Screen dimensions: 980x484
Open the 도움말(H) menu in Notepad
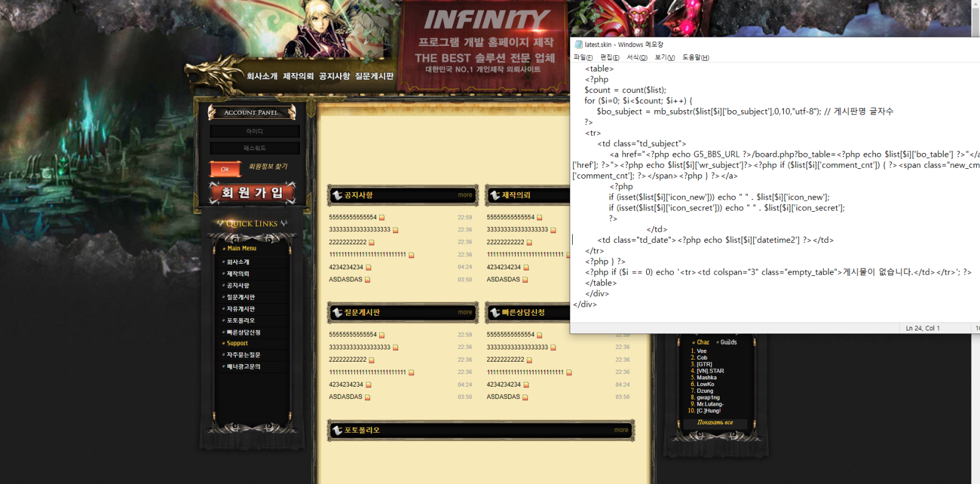point(695,58)
